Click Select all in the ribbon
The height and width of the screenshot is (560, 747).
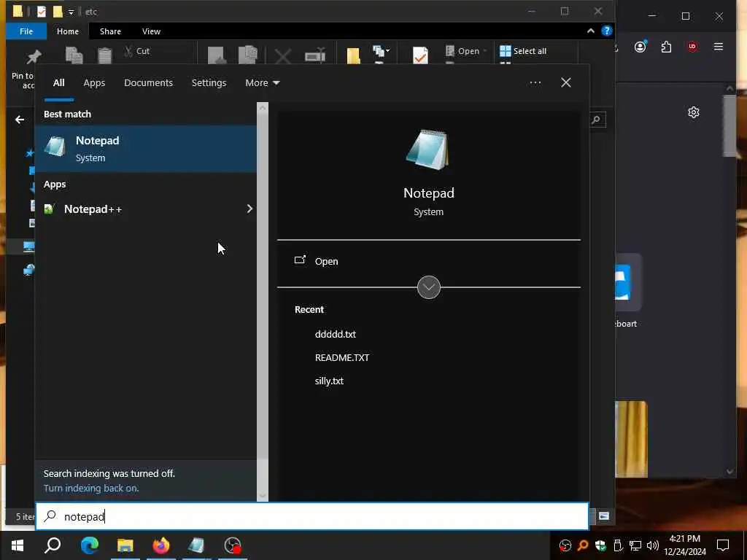523,51
